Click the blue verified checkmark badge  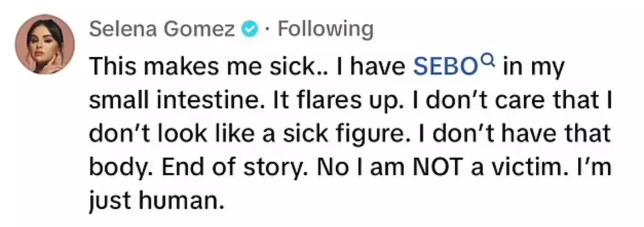point(249,30)
